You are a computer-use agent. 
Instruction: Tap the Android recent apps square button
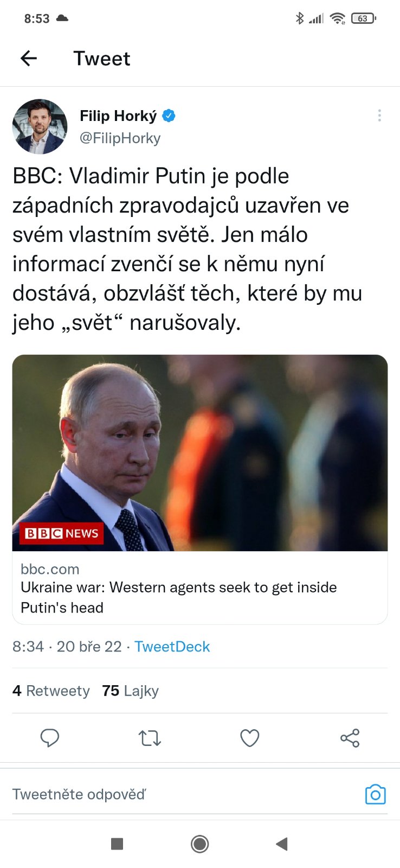click(117, 844)
